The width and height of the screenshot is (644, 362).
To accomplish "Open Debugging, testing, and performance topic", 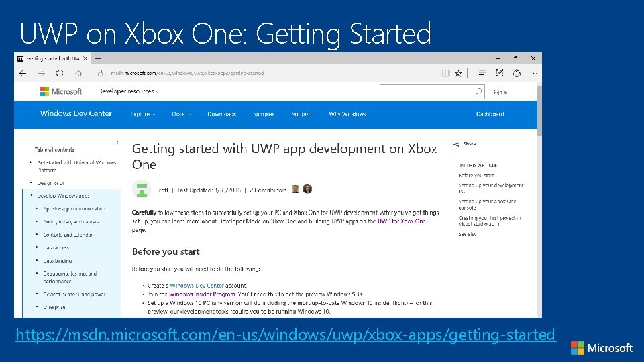I will (70, 278).
